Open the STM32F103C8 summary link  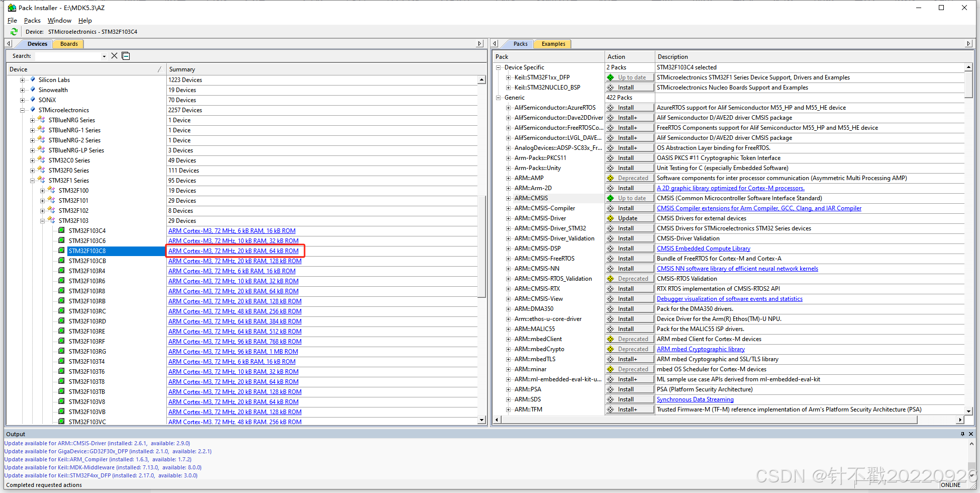(x=233, y=251)
